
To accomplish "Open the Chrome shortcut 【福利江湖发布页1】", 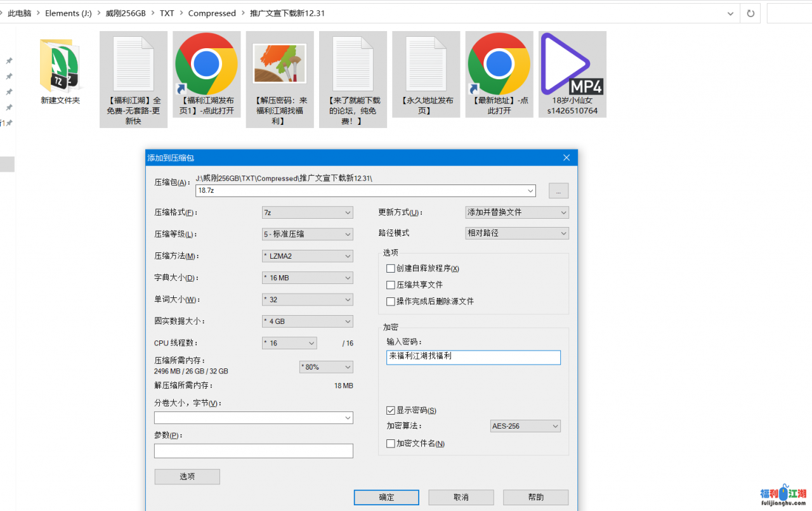I will pos(206,63).
